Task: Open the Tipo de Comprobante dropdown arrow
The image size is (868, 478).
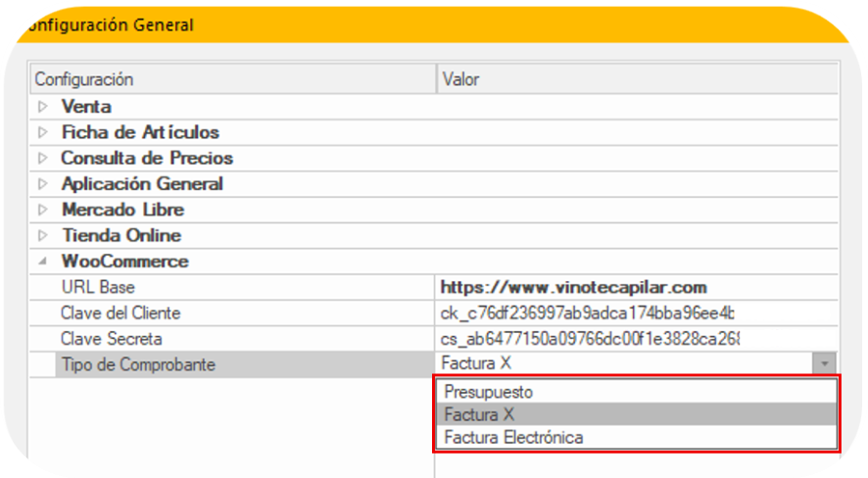Action: click(825, 364)
